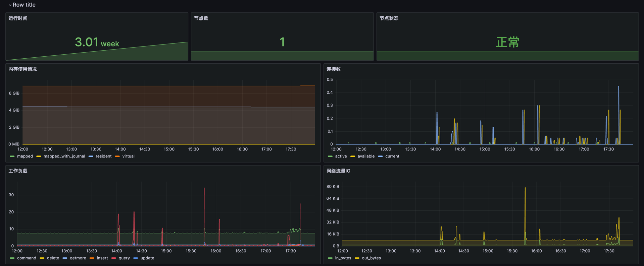
Task: Click the 0 MiB axis label
Action: [x=14, y=144]
